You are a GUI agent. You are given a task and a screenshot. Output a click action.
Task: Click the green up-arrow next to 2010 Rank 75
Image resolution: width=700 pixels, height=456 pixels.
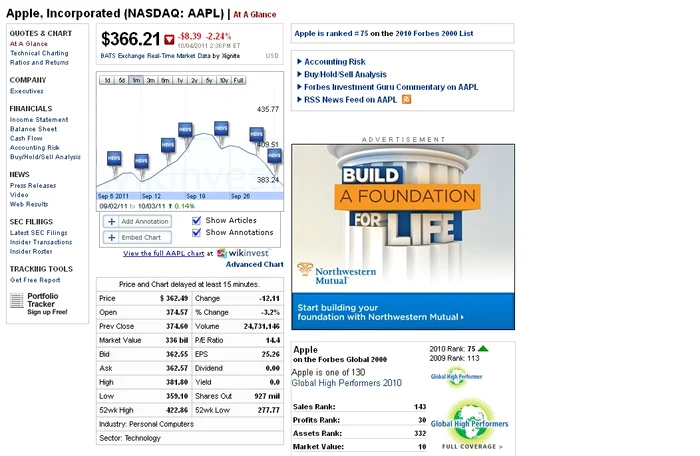click(483, 349)
